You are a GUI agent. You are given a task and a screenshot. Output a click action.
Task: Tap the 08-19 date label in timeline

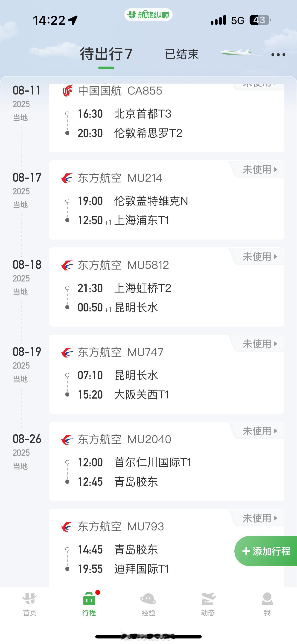point(27,352)
